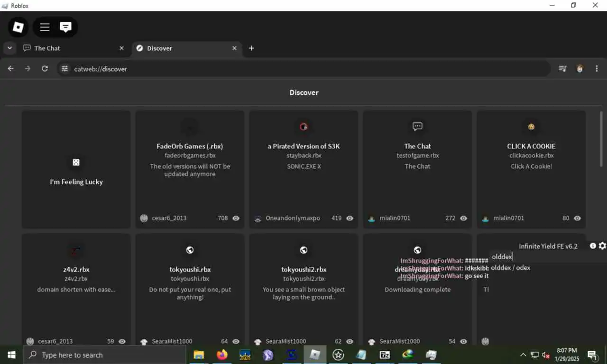Close The Chat tab
The width and height of the screenshot is (607, 364).
[121, 48]
